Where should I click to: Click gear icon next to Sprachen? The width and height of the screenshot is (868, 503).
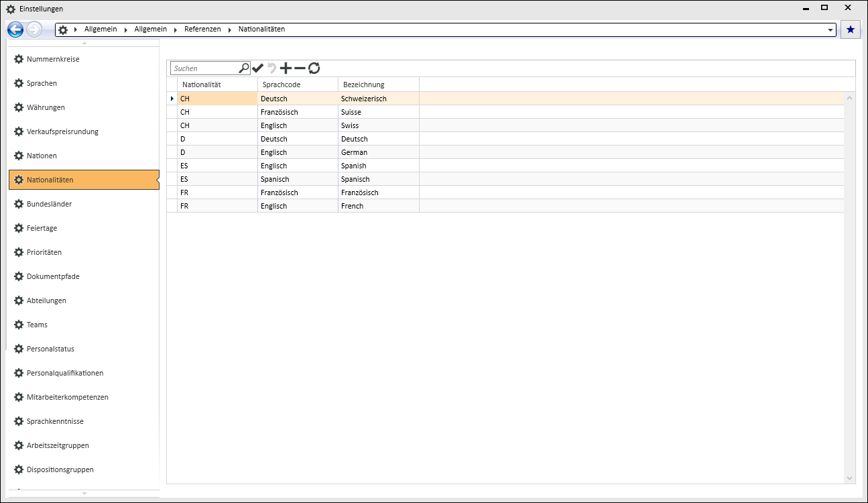(x=19, y=83)
